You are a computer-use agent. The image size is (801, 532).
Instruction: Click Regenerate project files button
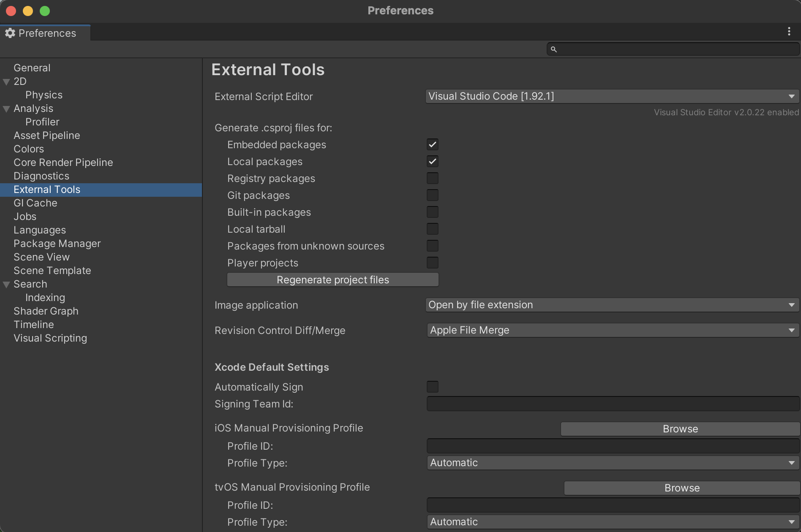(x=332, y=280)
